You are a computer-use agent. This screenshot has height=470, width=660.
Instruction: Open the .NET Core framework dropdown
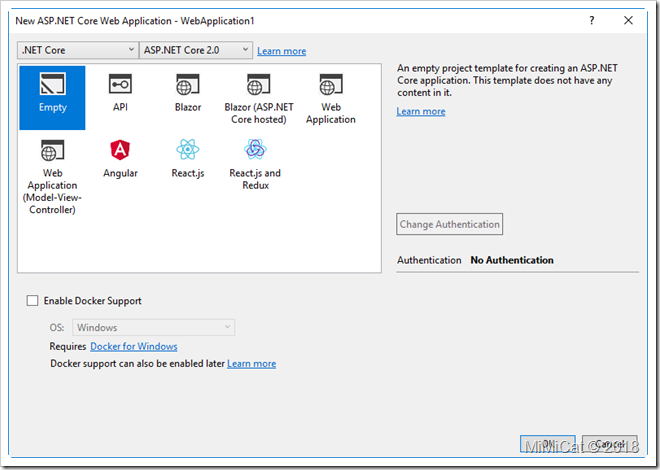(77, 50)
